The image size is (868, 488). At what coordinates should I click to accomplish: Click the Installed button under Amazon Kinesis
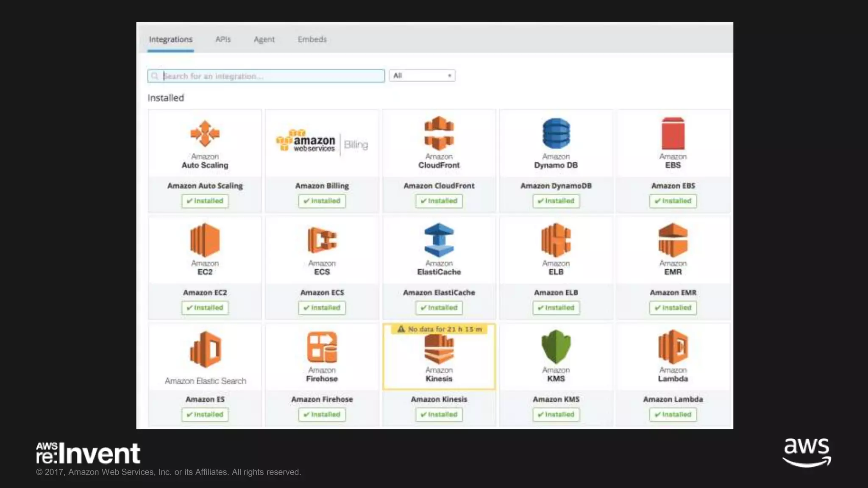coord(439,414)
